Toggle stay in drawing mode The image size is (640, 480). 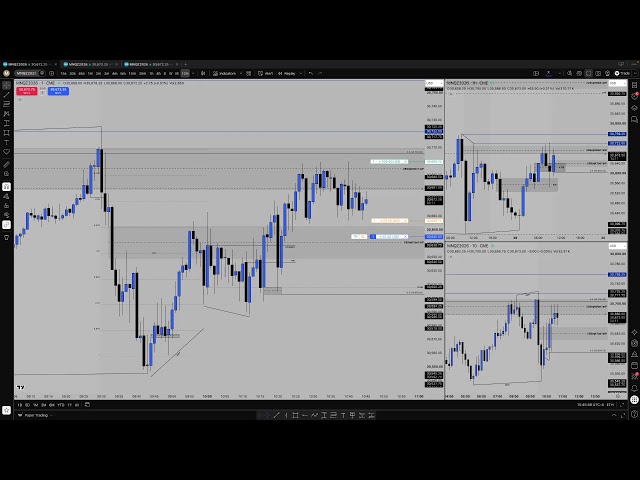pyautogui.click(x=6, y=196)
